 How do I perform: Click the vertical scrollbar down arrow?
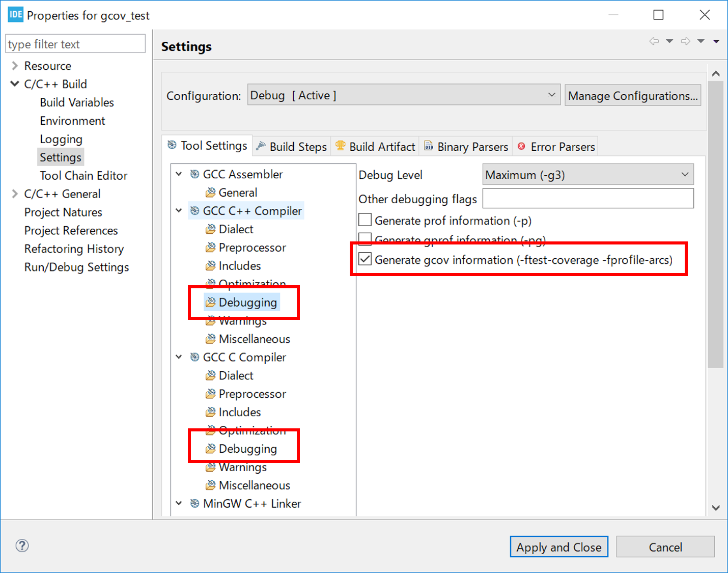pyautogui.click(x=716, y=507)
